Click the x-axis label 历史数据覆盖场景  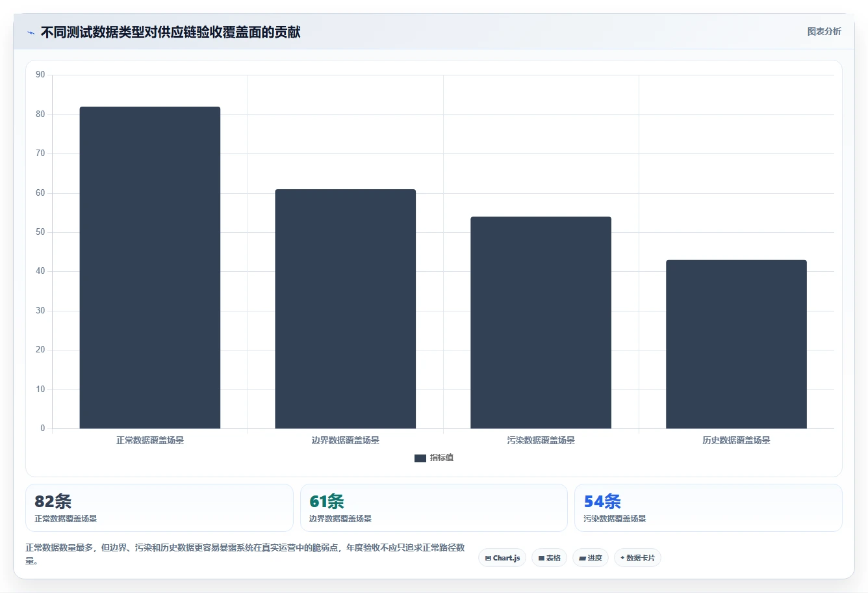coord(737,440)
